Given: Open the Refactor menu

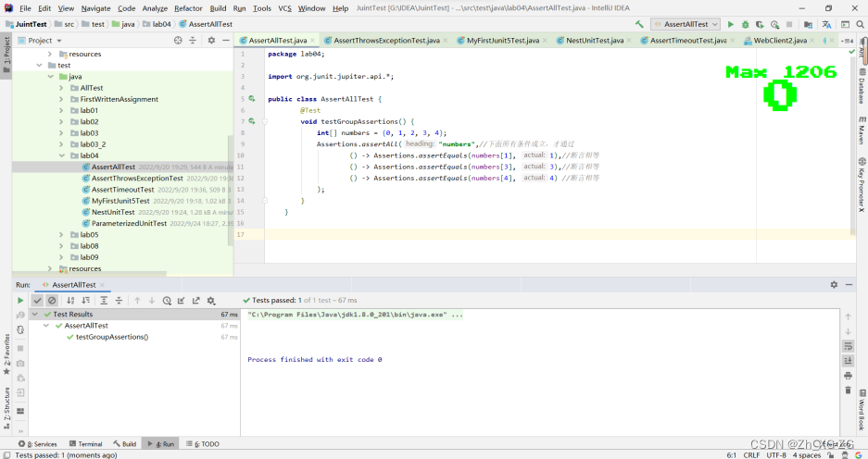Looking at the screenshot, I should click(188, 8).
